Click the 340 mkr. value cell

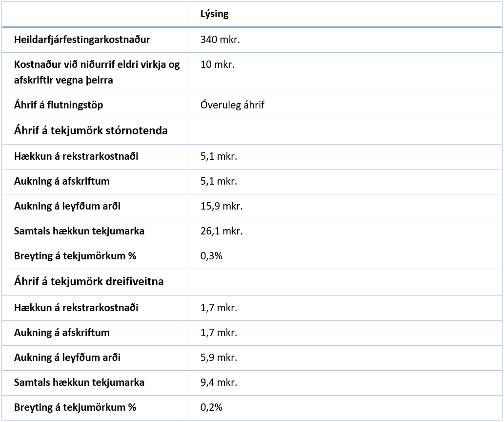(220, 40)
